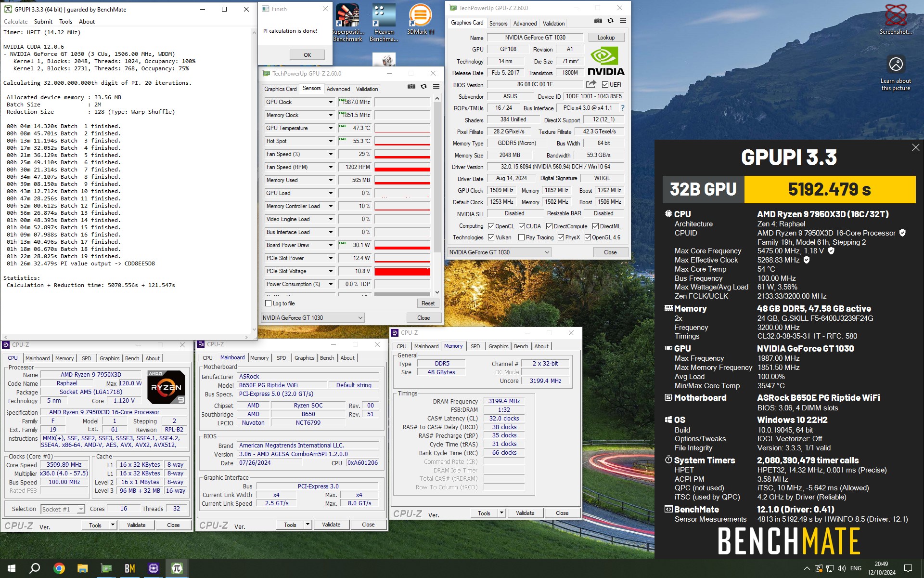Click OK in Finish dialog
This screenshot has width=924, height=578.
307,55
